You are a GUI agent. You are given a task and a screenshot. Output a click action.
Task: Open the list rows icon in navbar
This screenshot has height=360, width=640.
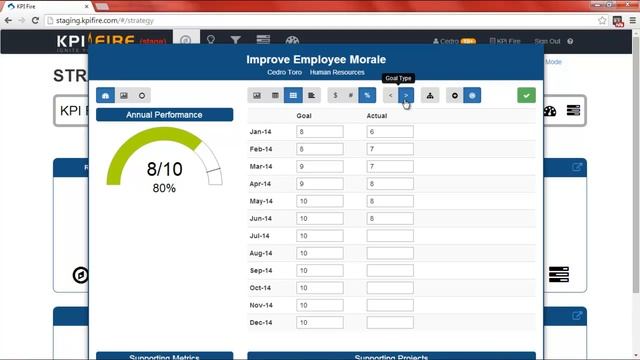click(263, 40)
